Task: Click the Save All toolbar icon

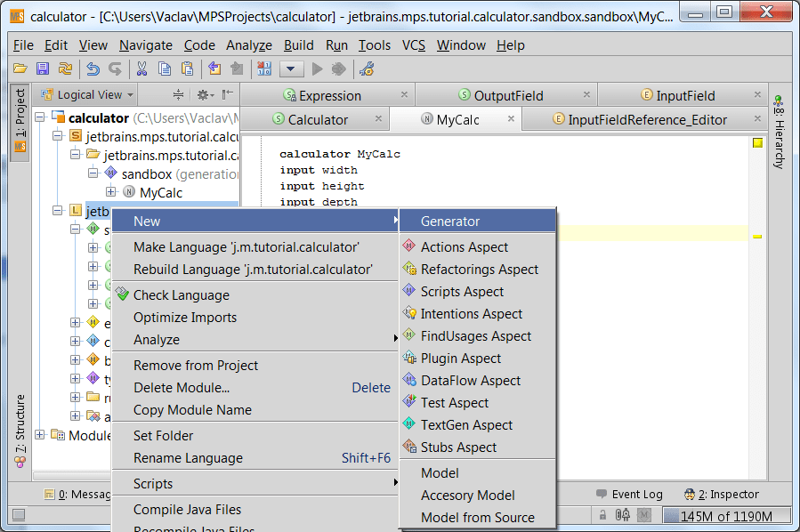Action: [42, 69]
